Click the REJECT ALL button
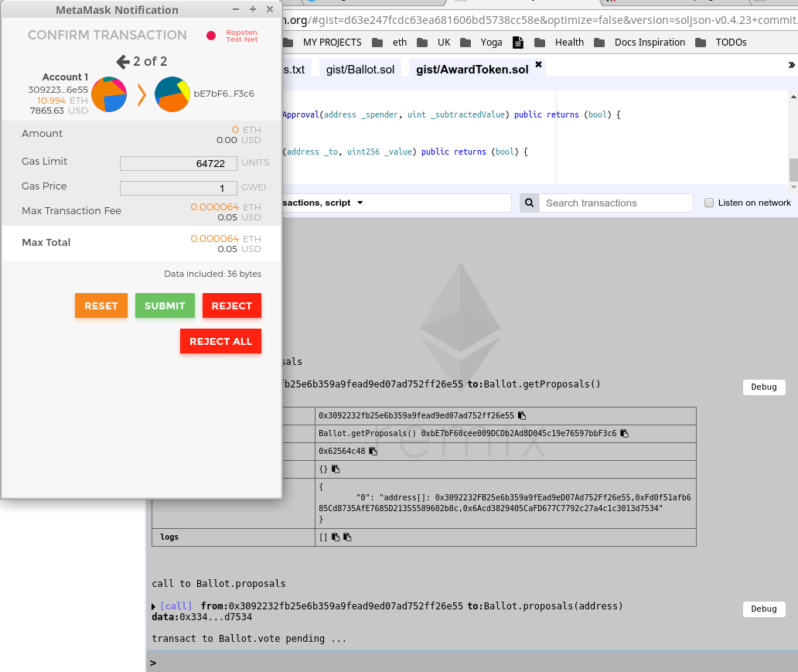The image size is (798, 672). click(x=220, y=342)
